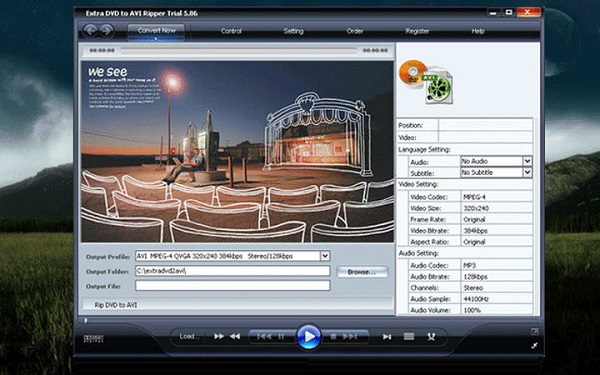Click the DVD to AVI logo icon
Screen dimensions: 600x375
point(426,82)
